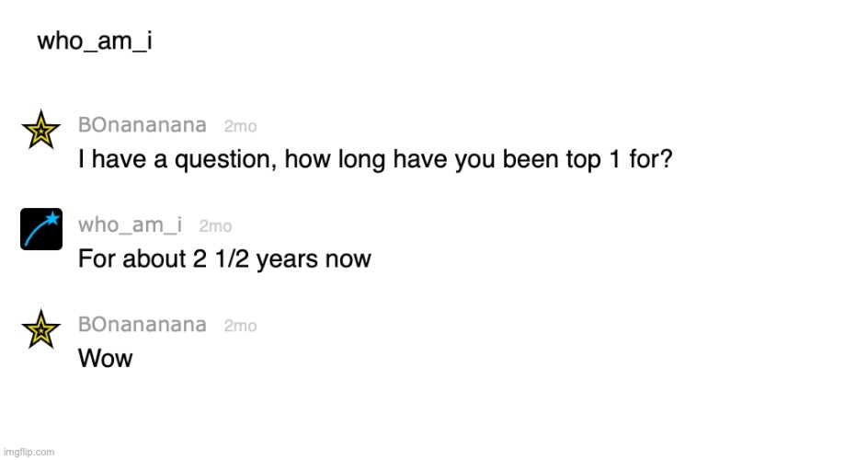Click the blue star tip in who_am_i's avatar
Viewport: 868px width, 460px height.
[x=52, y=218]
